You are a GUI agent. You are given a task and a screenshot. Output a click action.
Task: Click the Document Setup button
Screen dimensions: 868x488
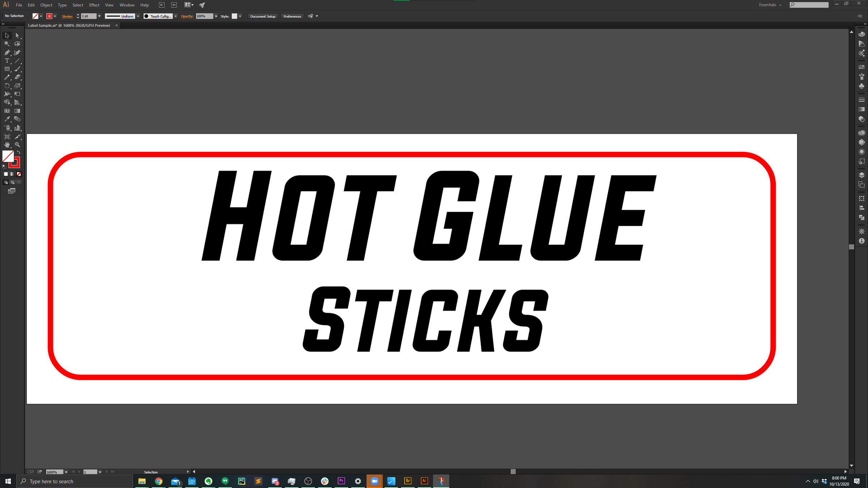[263, 16]
